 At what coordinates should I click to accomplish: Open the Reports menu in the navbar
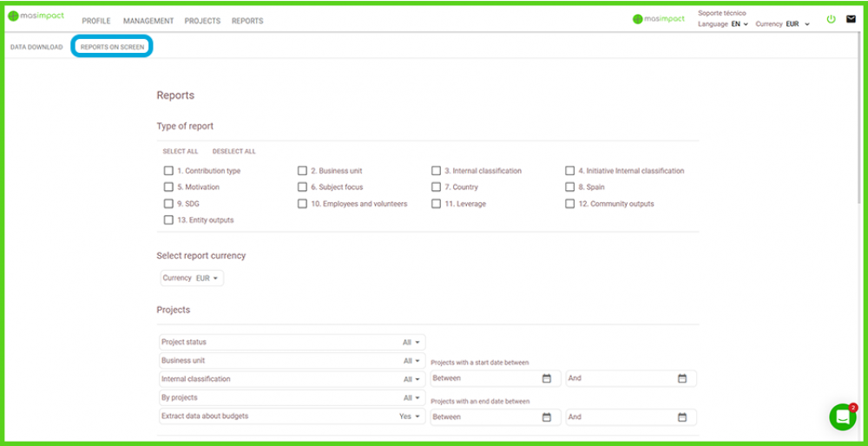(247, 21)
